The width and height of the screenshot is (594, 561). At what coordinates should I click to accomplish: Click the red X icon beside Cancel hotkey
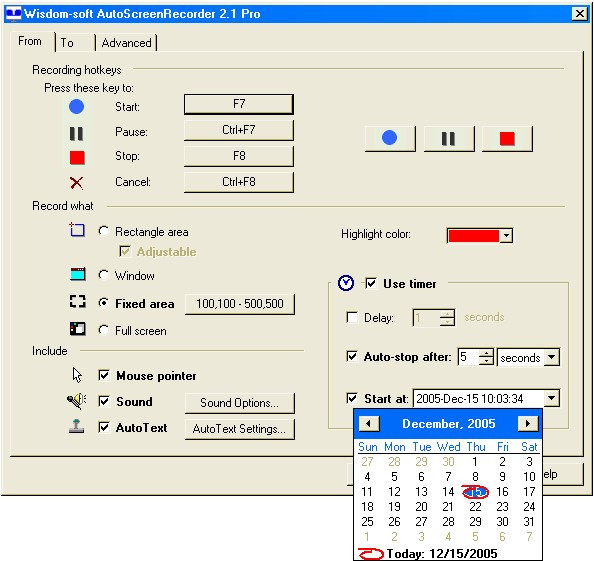77,183
